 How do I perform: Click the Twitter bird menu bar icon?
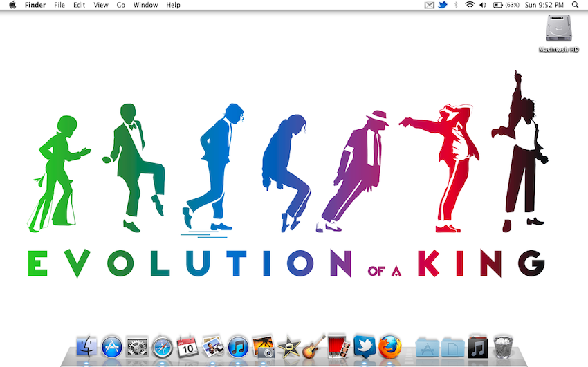point(443,5)
